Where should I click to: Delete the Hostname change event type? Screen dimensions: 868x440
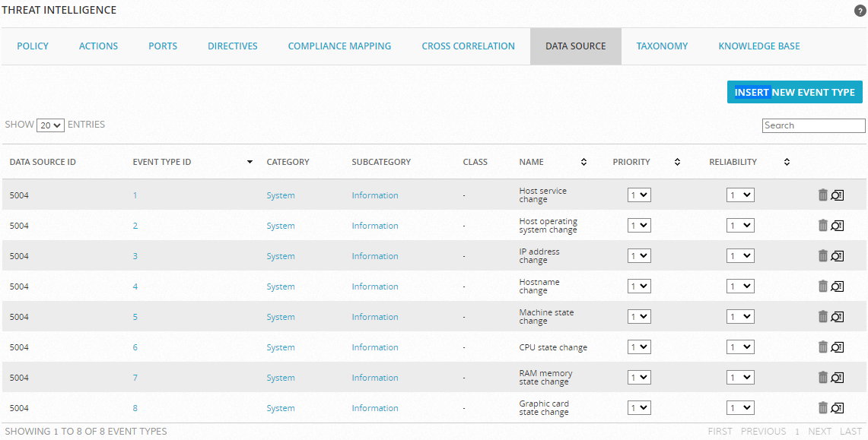point(822,286)
